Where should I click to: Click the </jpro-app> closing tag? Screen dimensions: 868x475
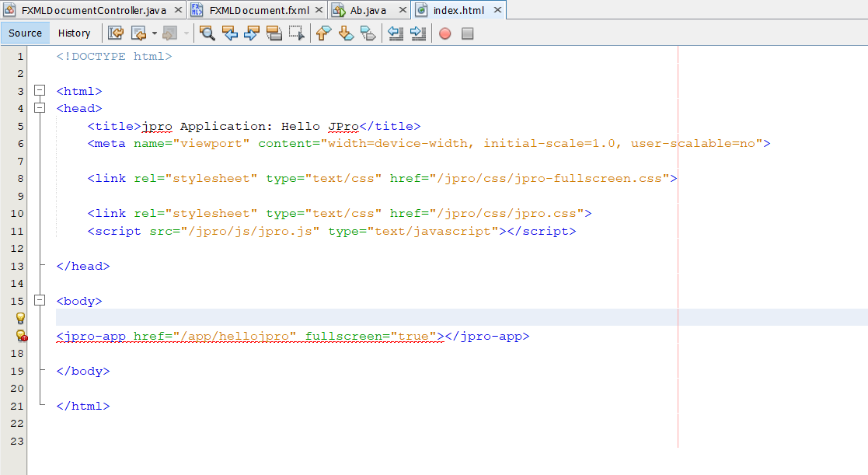(487, 336)
